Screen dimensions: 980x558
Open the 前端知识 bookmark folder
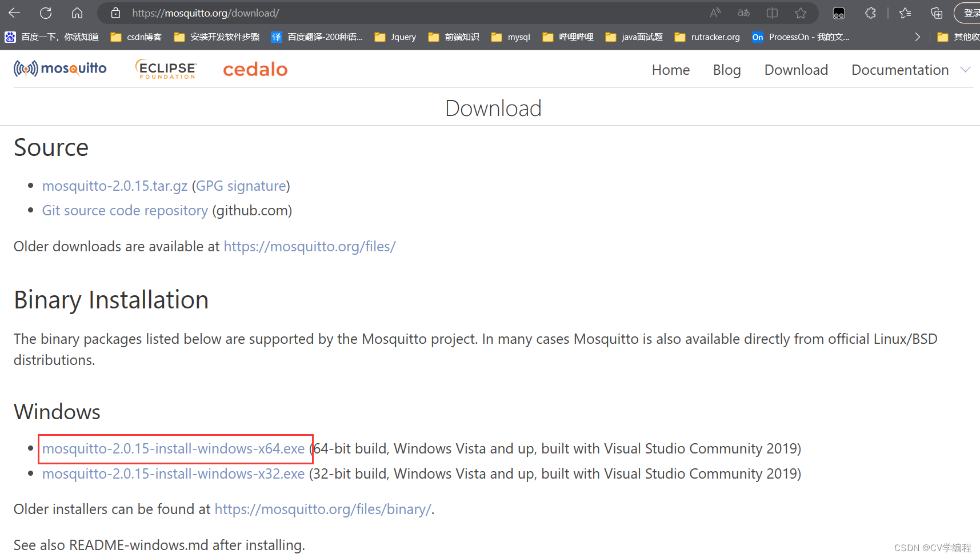(454, 37)
